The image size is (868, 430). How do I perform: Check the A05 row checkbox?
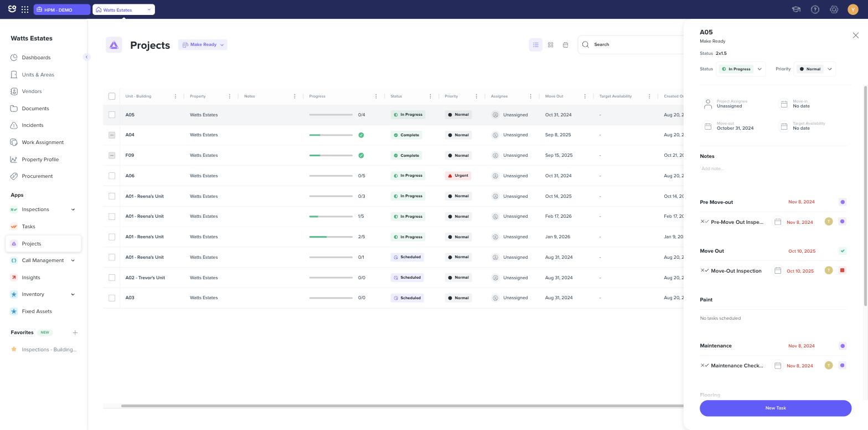pos(112,115)
